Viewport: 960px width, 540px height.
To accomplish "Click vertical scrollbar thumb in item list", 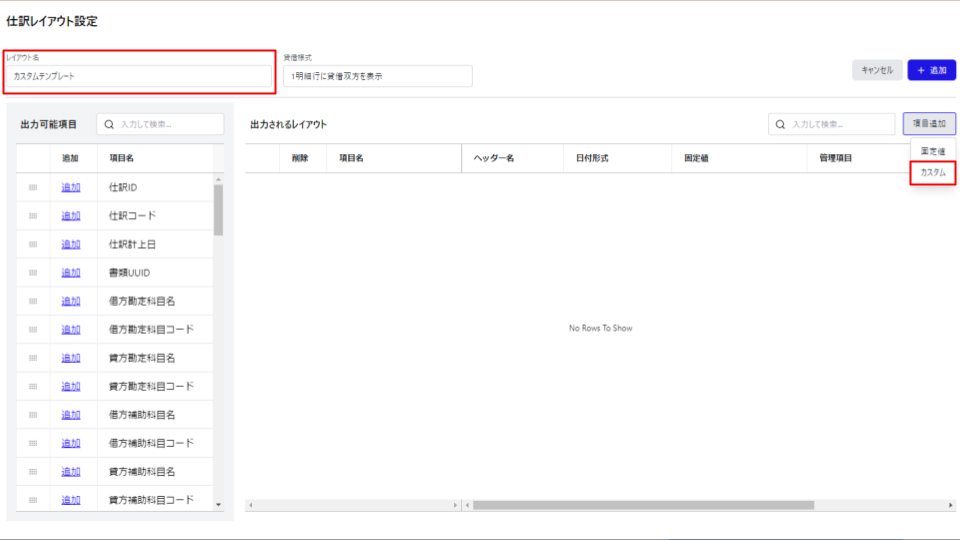I will point(219,210).
